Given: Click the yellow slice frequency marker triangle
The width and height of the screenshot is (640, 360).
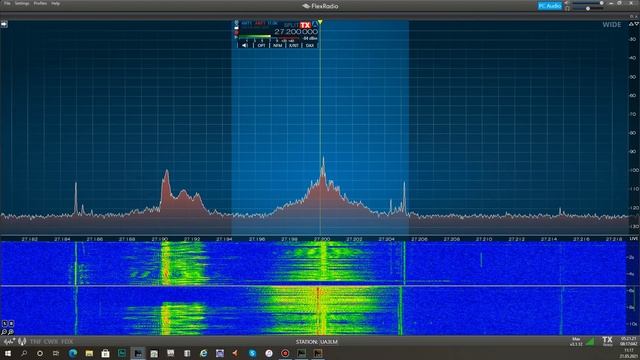Looking at the screenshot, I should [x=320, y=22].
